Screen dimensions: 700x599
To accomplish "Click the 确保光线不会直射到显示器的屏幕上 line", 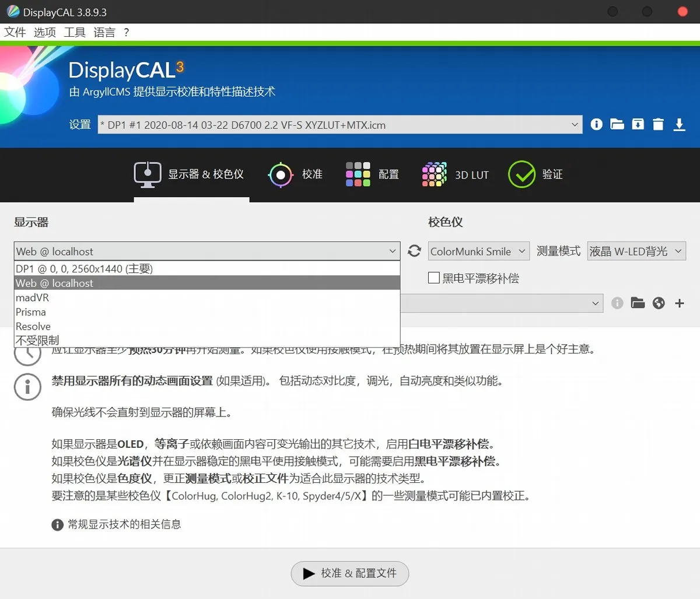I will 142,413.
